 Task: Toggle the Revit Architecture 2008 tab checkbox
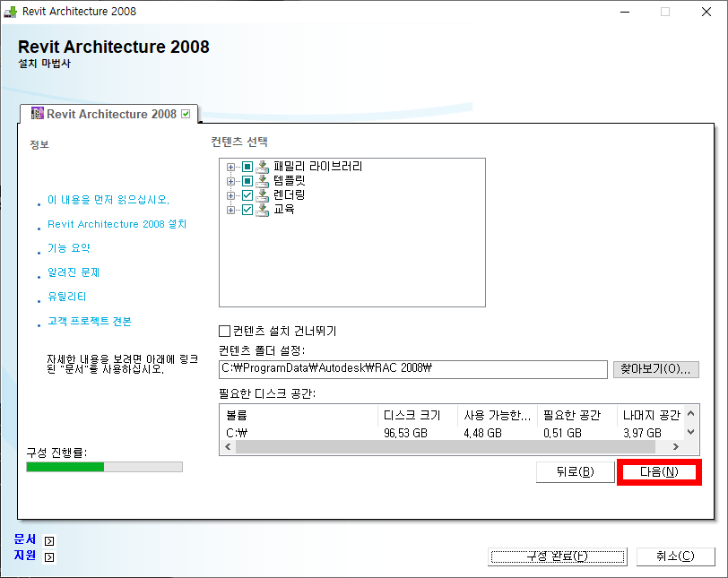186,114
